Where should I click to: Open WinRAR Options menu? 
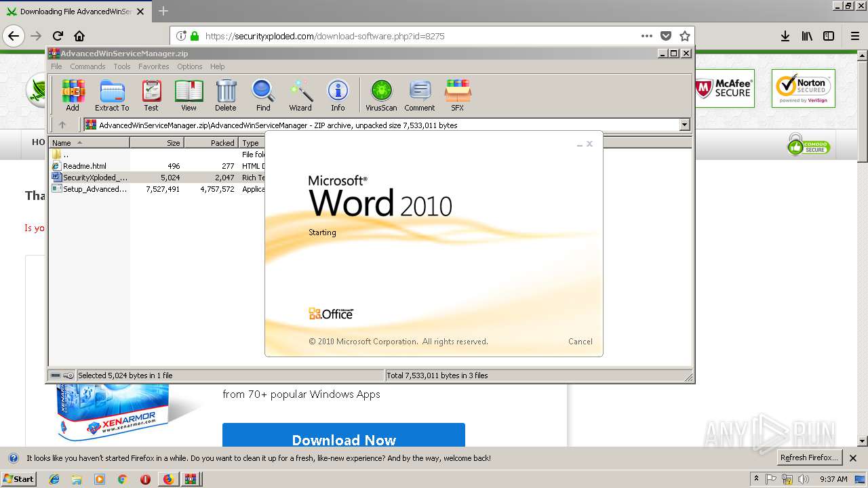(190, 66)
